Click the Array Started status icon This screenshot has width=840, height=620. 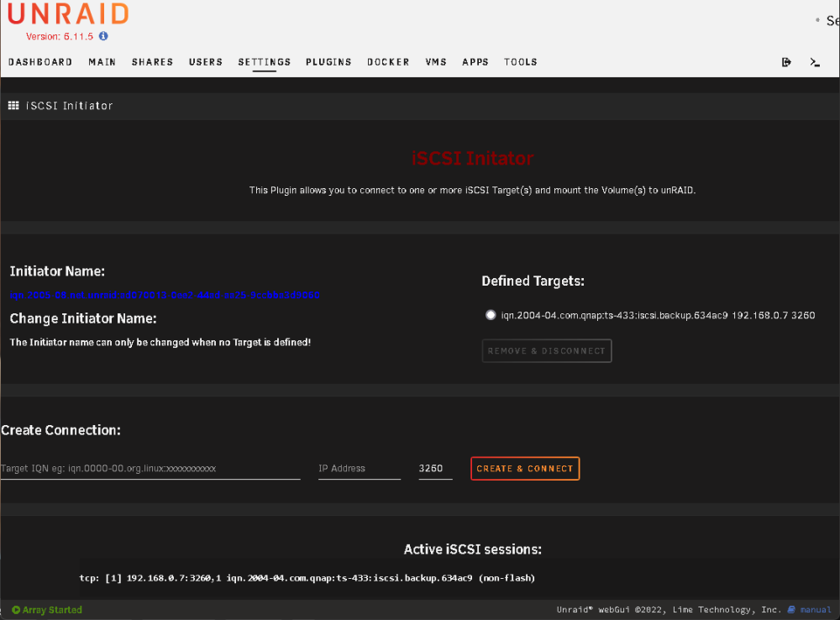pyautogui.click(x=16, y=610)
